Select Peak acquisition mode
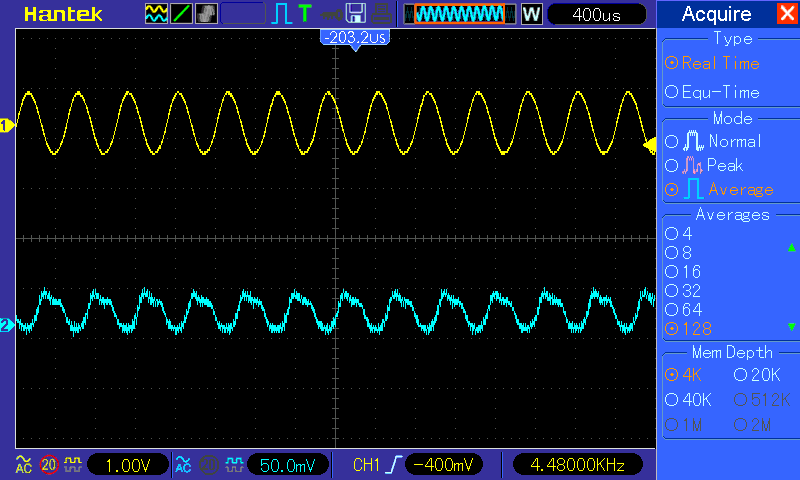 pos(705,165)
